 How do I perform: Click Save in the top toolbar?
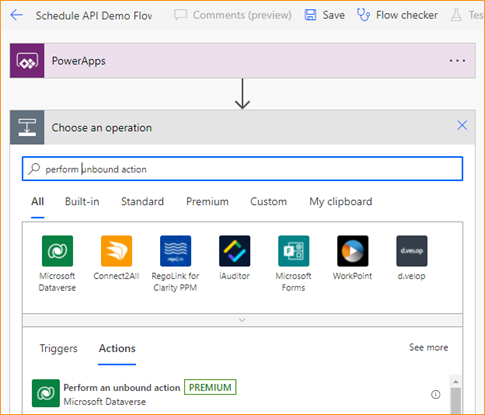pos(325,15)
